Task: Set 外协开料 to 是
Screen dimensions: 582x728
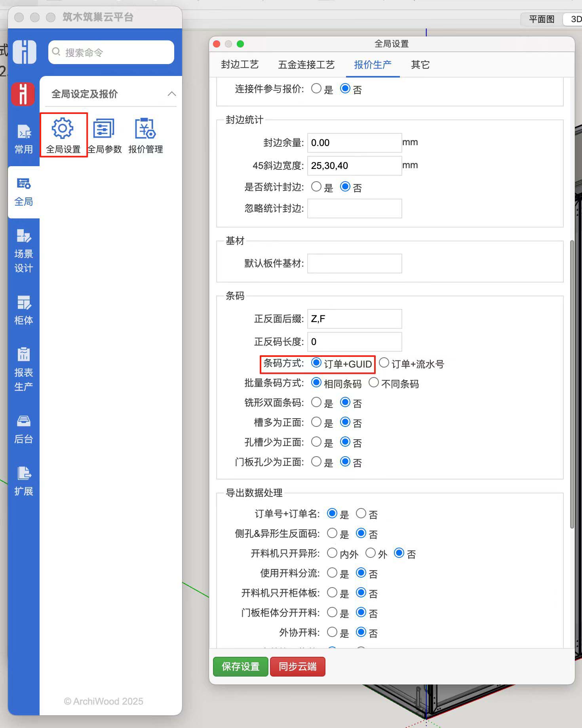Action: click(x=332, y=632)
